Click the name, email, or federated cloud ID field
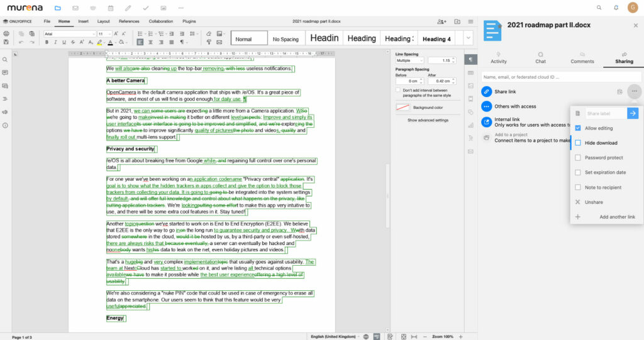This screenshot has height=340, width=644. pyautogui.click(x=561, y=77)
